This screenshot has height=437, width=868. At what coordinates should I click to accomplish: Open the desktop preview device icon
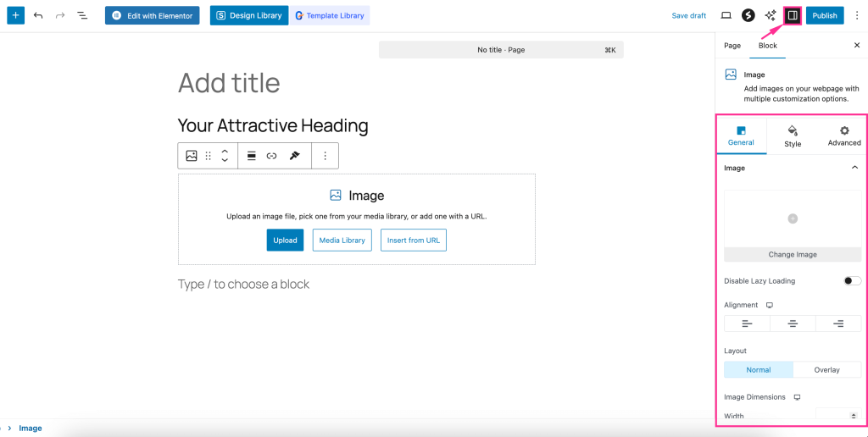click(726, 15)
